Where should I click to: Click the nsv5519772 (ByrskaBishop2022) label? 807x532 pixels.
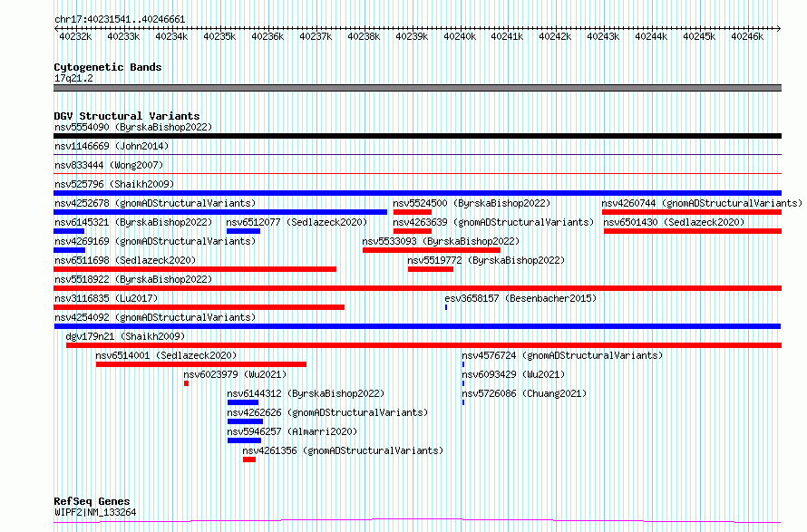click(486, 260)
